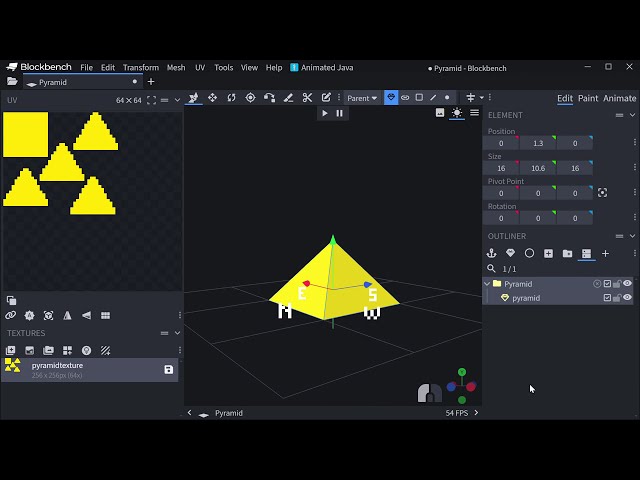Collapse the UV panel chevron
Viewport: 640px width, 480px height.
click(x=177, y=100)
